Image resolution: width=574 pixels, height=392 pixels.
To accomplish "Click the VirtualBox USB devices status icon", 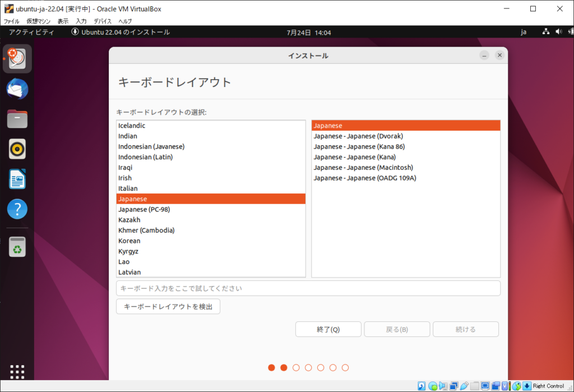I will pos(464,386).
